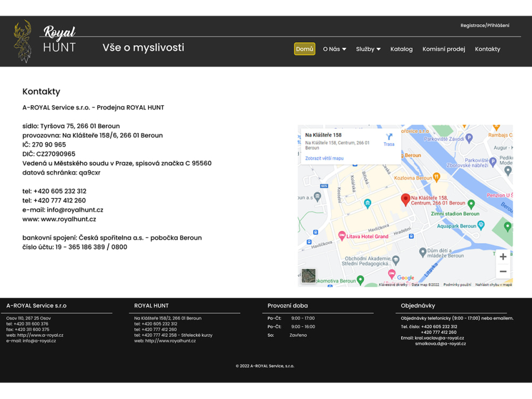Click Vše o myslivosti header tagline
This screenshot has width=532, height=399.
143,47
